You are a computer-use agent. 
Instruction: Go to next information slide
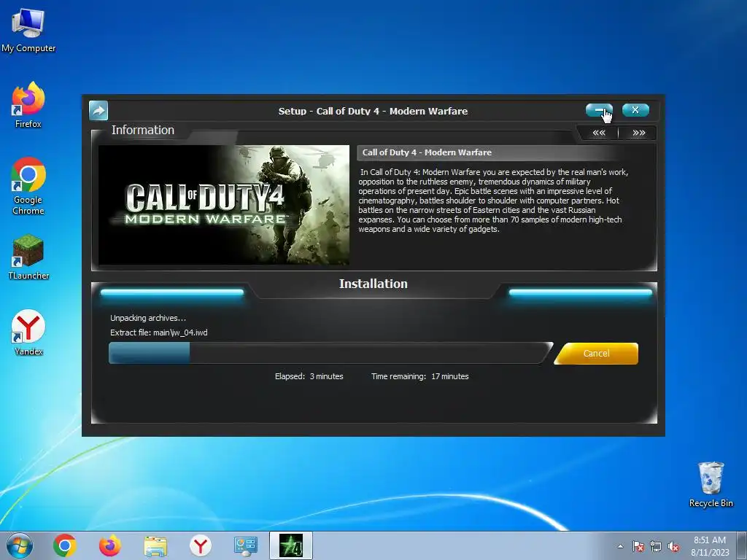pos(638,133)
